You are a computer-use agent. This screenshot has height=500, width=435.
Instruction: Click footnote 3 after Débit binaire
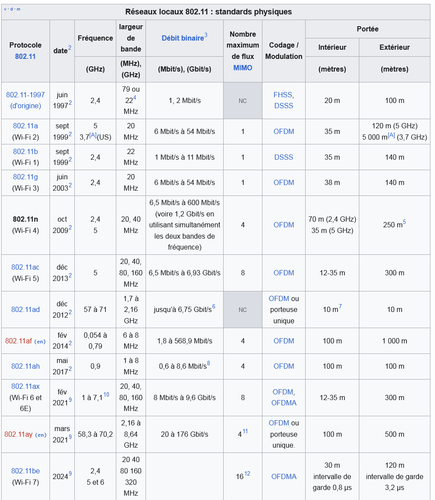click(x=206, y=35)
